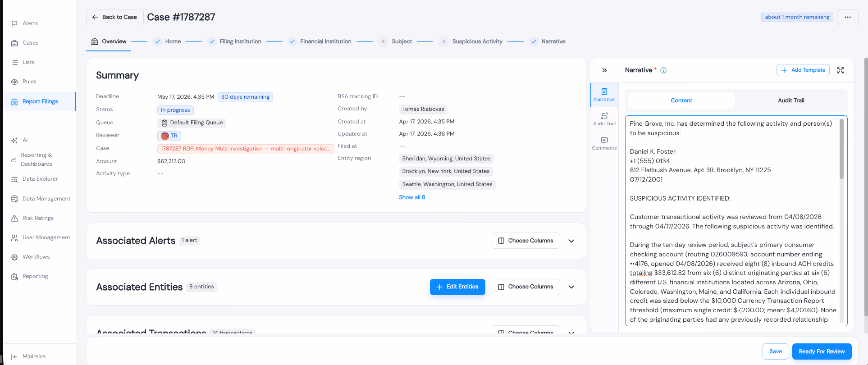The image size is (868, 365).
Task: Click the Reporting clipboard icon
Action: pyautogui.click(x=14, y=276)
